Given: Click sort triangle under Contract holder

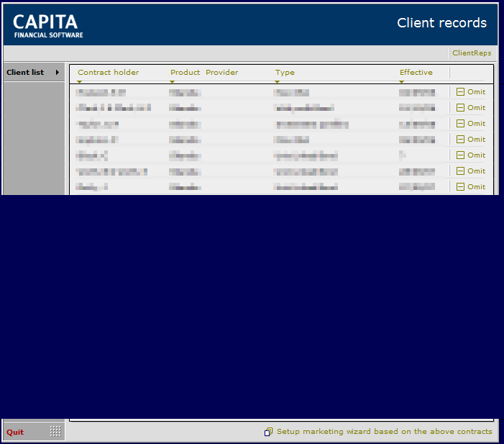Looking at the screenshot, I should click(79, 82).
